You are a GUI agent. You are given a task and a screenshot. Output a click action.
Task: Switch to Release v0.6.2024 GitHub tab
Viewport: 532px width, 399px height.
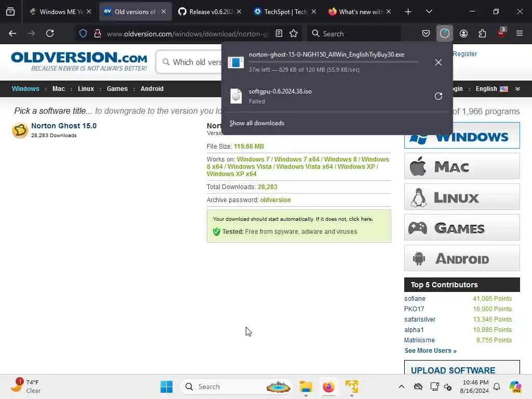tap(210, 12)
